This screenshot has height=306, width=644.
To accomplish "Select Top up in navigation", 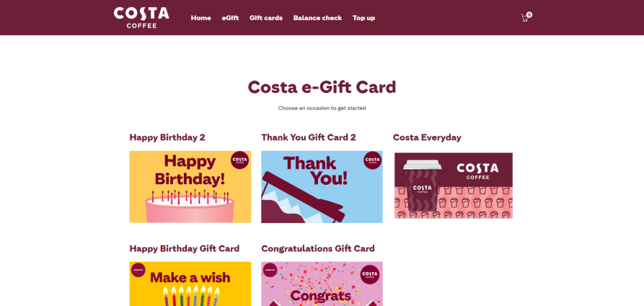I will tap(363, 18).
